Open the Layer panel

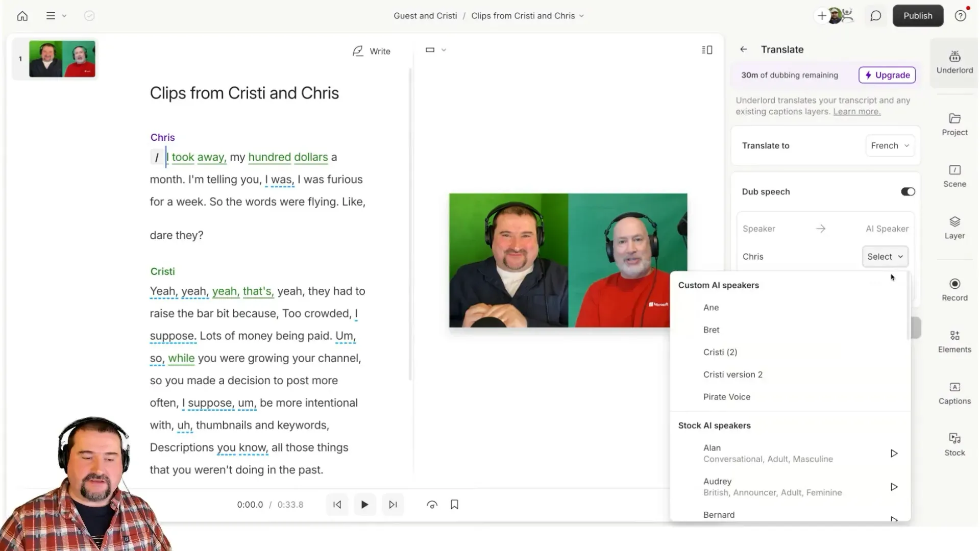pos(954,228)
